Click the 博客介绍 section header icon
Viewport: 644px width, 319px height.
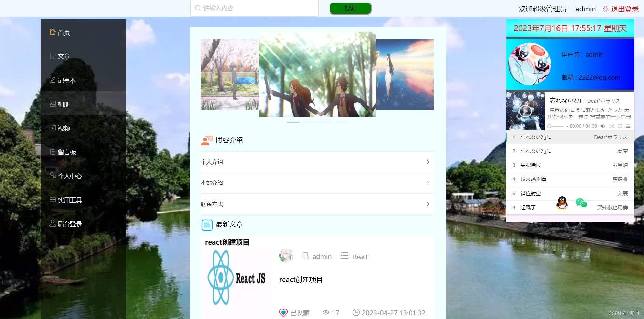[x=206, y=140]
